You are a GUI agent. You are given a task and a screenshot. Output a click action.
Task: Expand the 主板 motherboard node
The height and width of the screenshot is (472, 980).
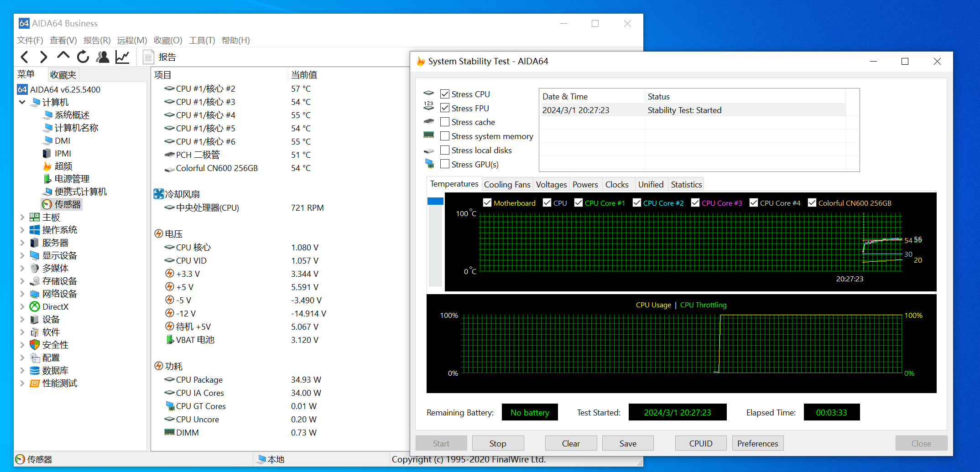pyautogui.click(x=22, y=217)
